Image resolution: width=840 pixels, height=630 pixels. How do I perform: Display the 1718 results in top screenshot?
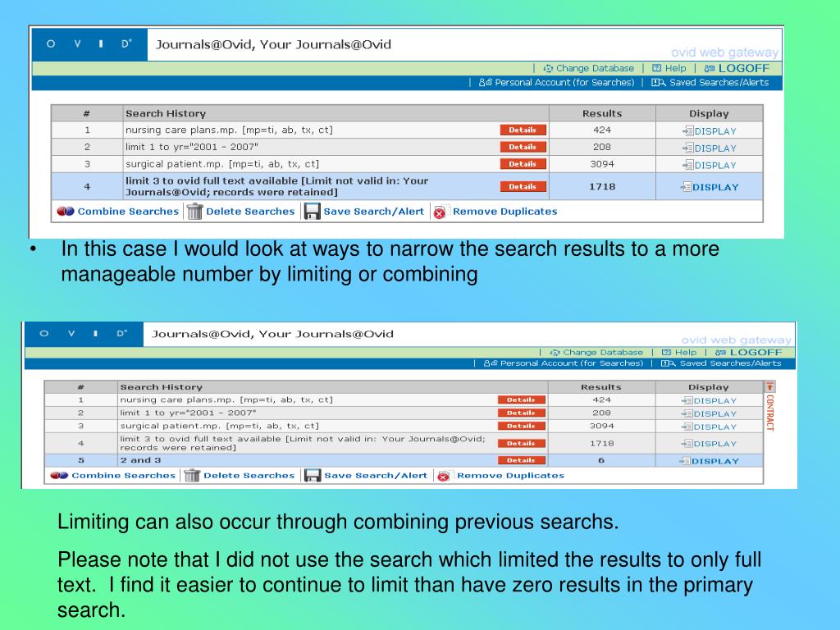click(710, 187)
